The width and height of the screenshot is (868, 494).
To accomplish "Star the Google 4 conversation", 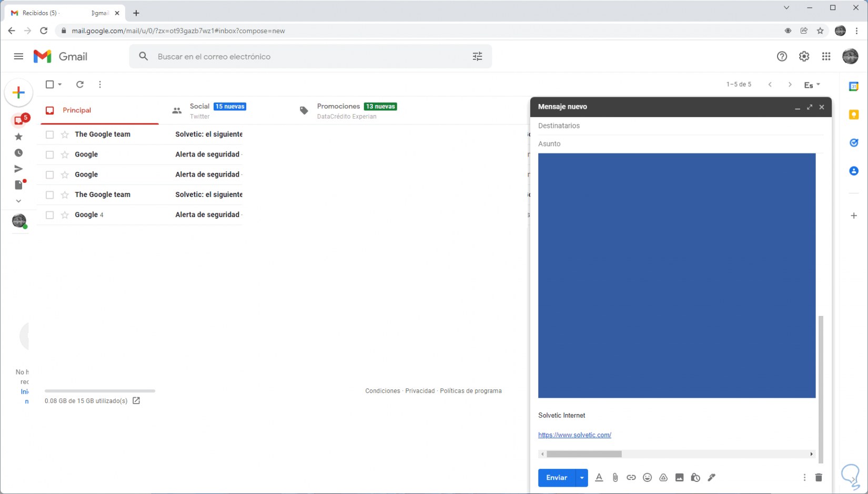I will pos(65,215).
